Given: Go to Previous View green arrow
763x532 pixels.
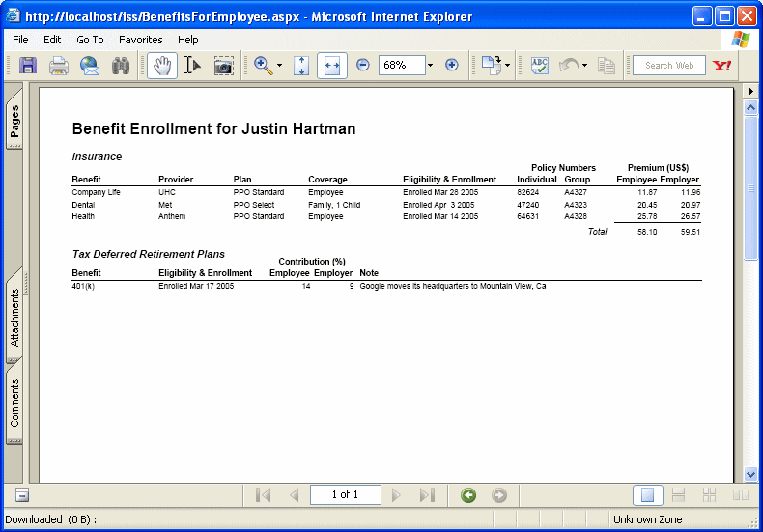Looking at the screenshot, I should 468,495.
